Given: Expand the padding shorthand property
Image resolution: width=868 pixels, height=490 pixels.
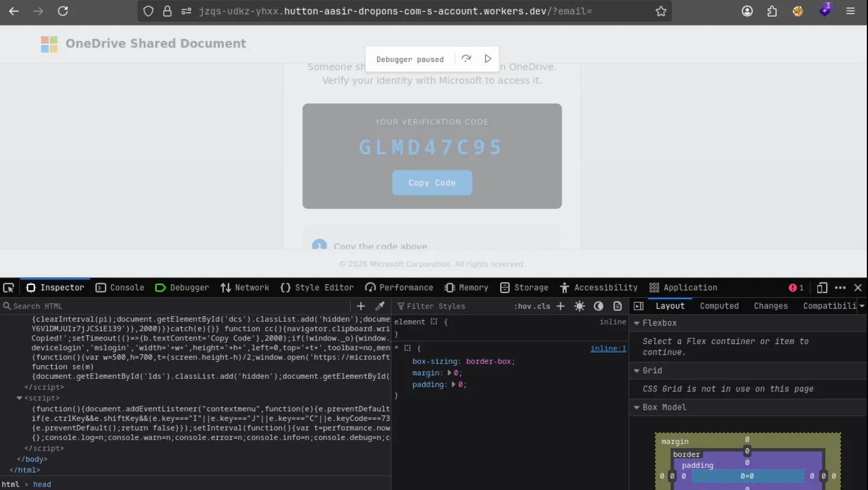Looking at the screenshot, I should tap(454, 385).
